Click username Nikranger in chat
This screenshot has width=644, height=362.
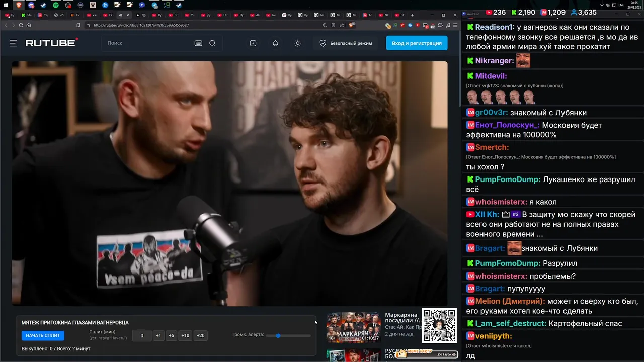[494, 61]
